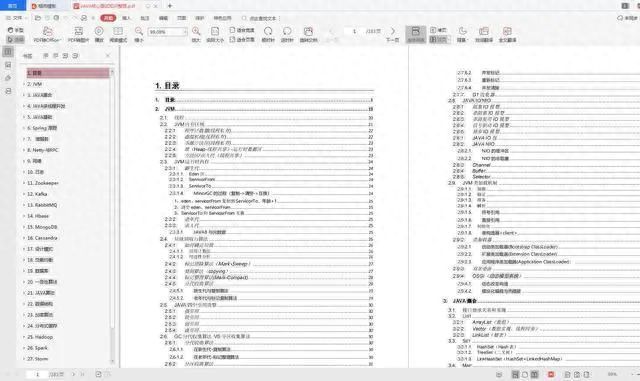Start the slideshow play icon
Viewport: 640px width, 381px height.
click(x=99, y=31)
